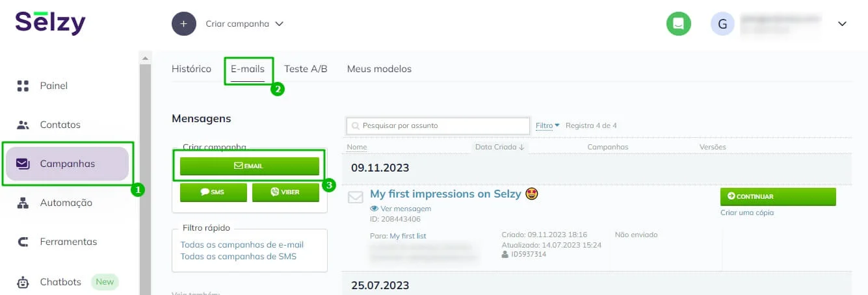Screen dimensions: 868x295
Task: Click the user icon beside ID5937314
Action: (505, 254)
